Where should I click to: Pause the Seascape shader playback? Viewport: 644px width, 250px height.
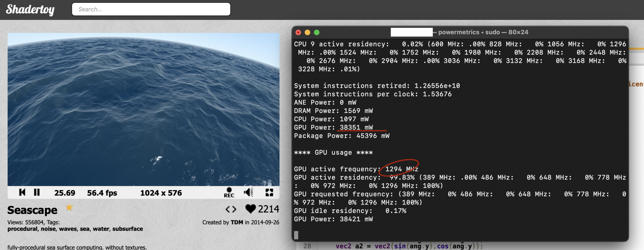[x=37, y=193]
